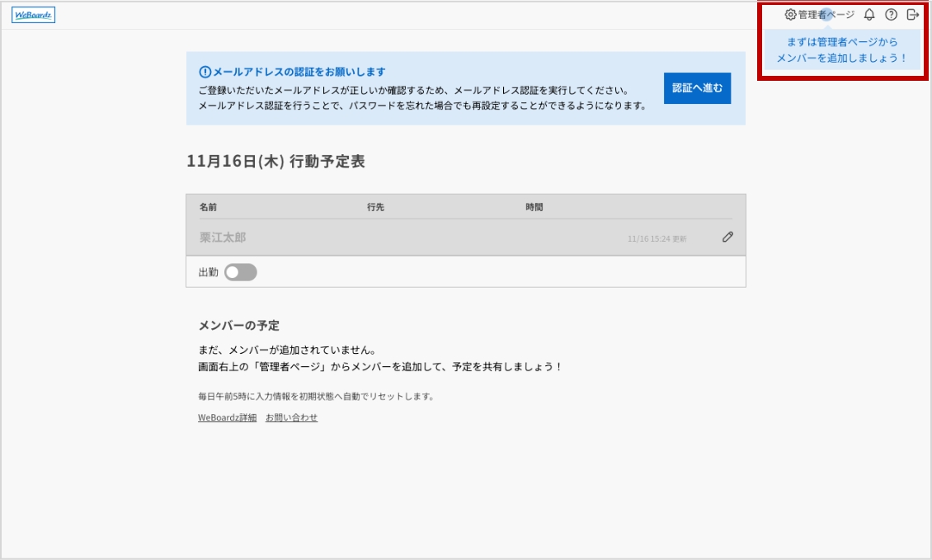Click the 11/16 15:24 更新 timestamp
This screenshot has width=932, height=560.
pyautogui.click(x=657, y=239)
